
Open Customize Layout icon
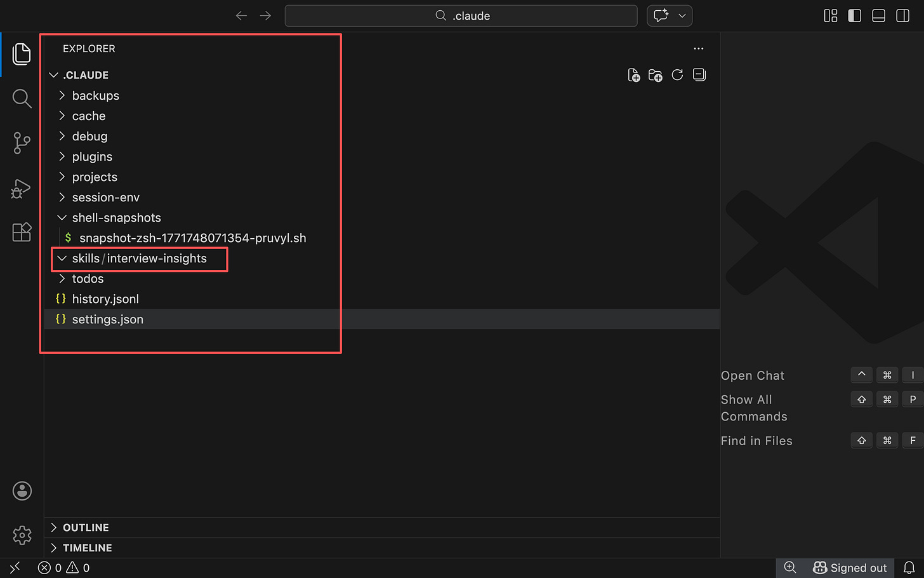pos(831,16)
